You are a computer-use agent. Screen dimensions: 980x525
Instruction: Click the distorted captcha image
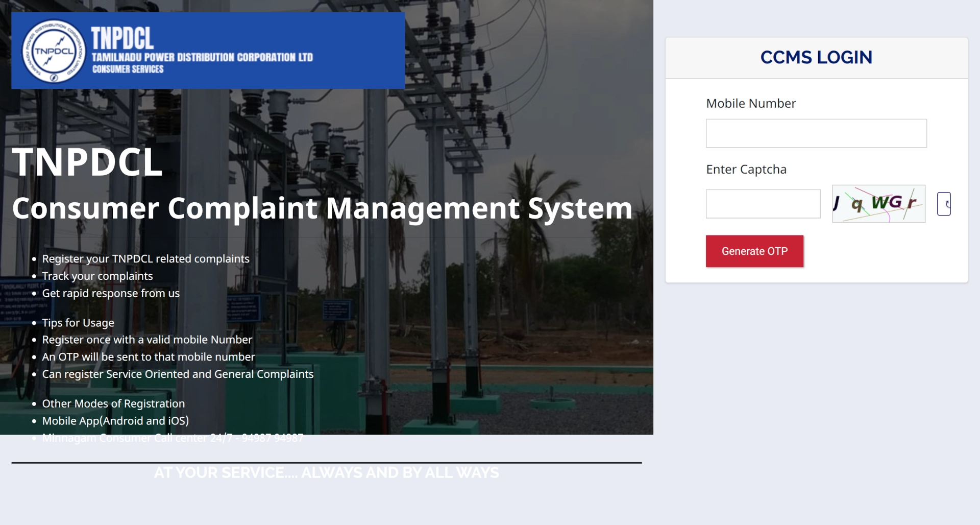(878, 204)
